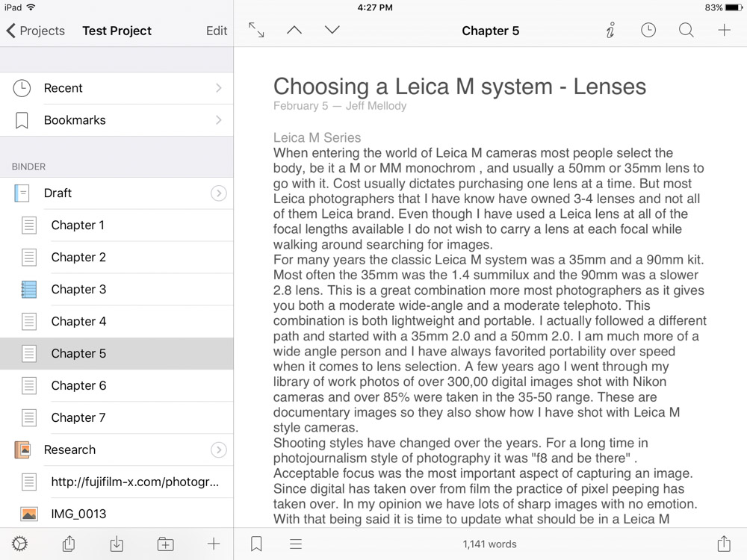747x560 pixels.
Task: Add new item with top-right plus icon
Action: point(724,30)
